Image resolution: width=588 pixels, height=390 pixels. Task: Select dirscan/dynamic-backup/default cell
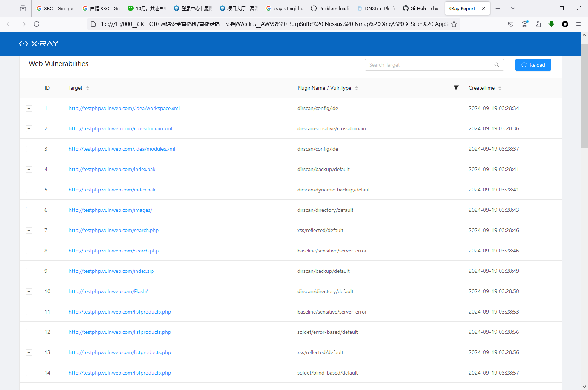[334, 190]
